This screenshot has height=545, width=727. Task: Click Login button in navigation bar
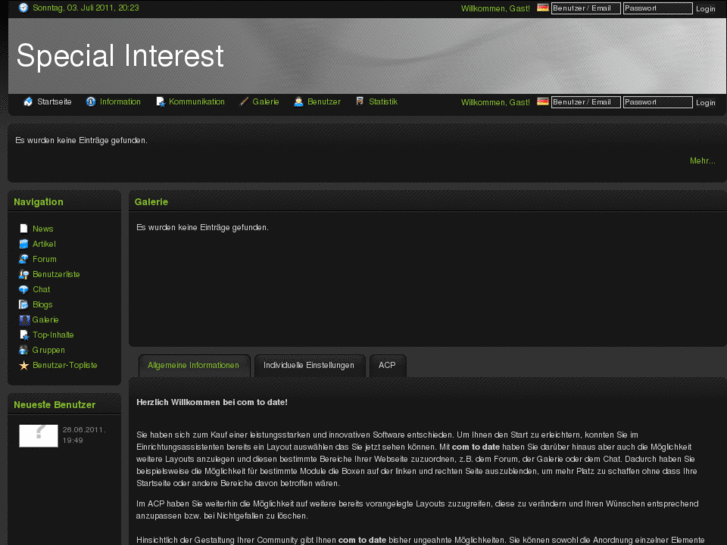point(705,103)
